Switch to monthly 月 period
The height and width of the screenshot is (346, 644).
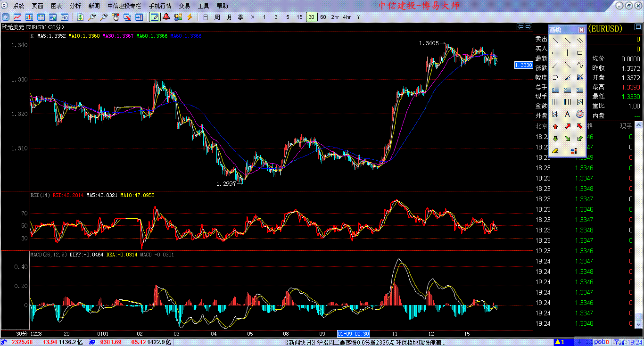coord(229,17)
